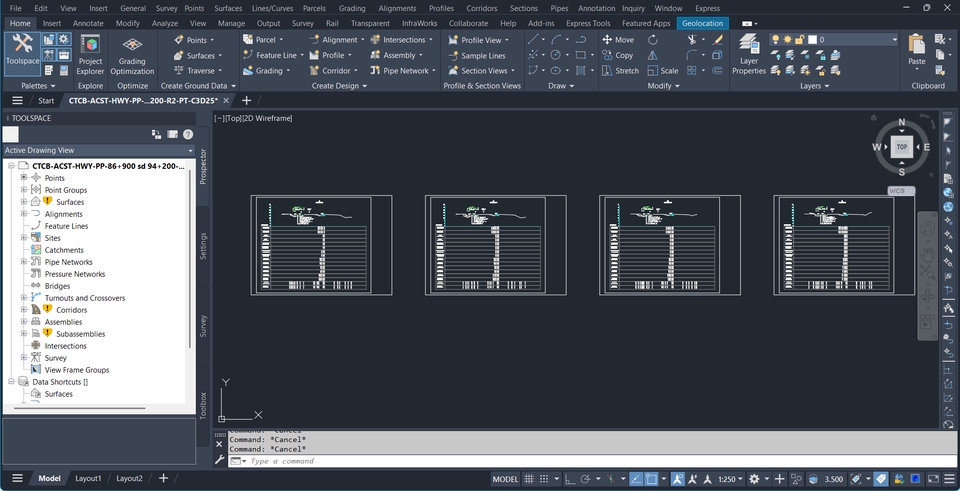Viewport: 960px width, 491px height.
Task: Click the Paste clipboard icon
Action: tap(916, 50)
